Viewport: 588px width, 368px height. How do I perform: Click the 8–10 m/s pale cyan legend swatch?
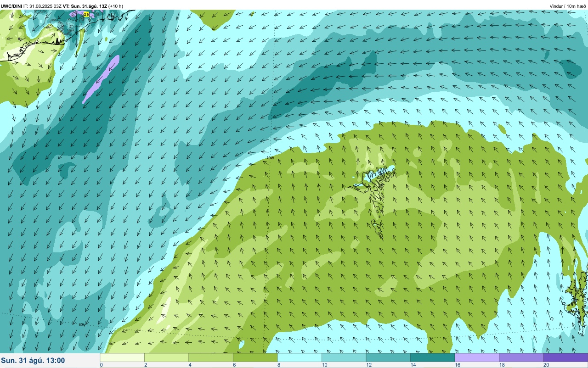tap(300, 357)
